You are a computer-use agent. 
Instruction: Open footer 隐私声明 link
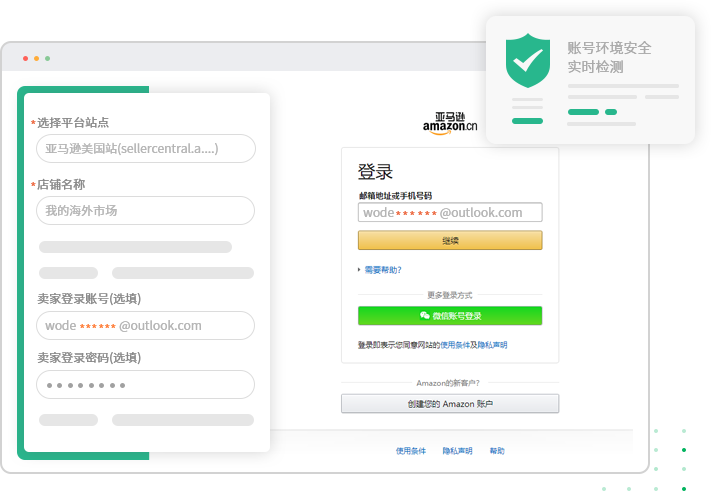(458, 451)
